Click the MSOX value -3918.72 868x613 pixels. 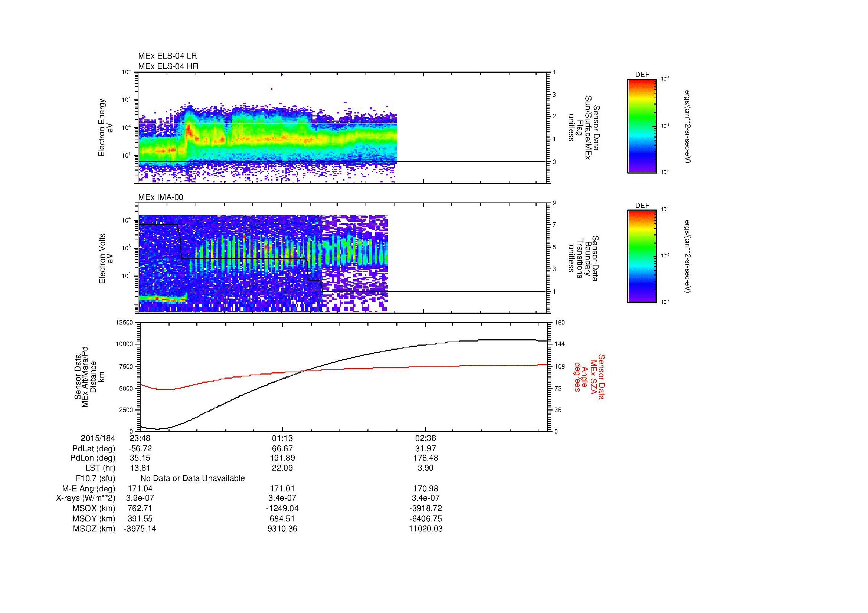tap(425, 508)
